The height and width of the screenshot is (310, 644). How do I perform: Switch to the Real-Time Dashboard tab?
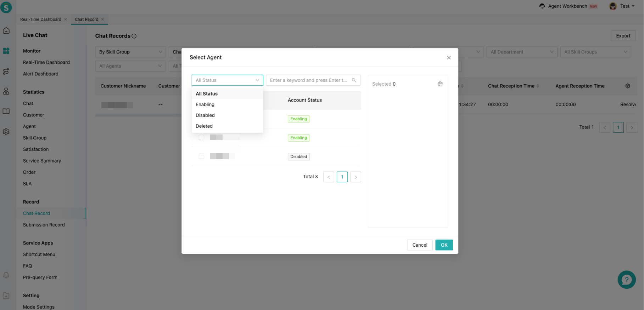click(x=40, y=19)
